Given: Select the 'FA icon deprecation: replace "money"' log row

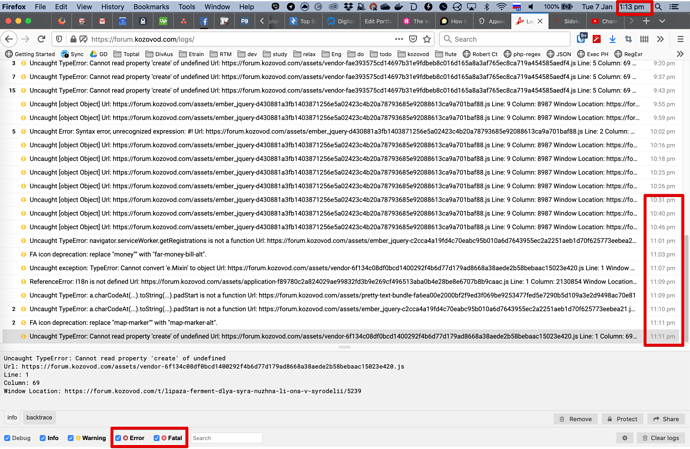Looking at the screenshot, I should click(x=341, y=254).
